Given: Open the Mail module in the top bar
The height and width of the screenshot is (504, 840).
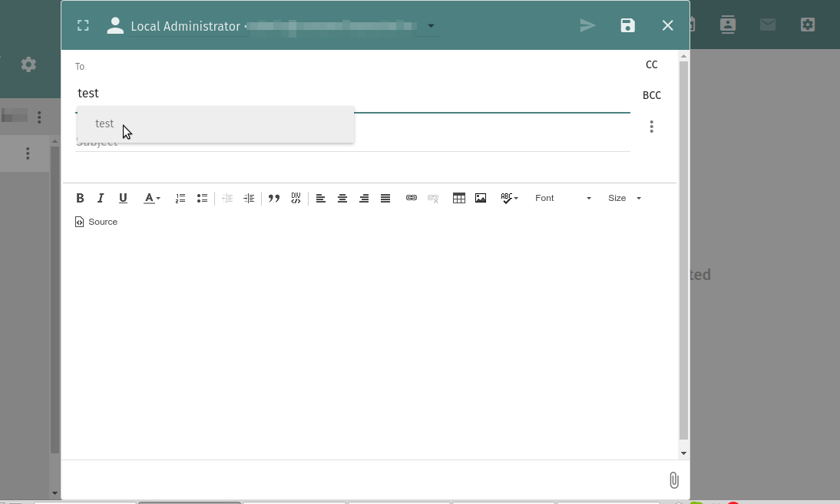Looking at the screenshot, I should (x=768, y=25).
